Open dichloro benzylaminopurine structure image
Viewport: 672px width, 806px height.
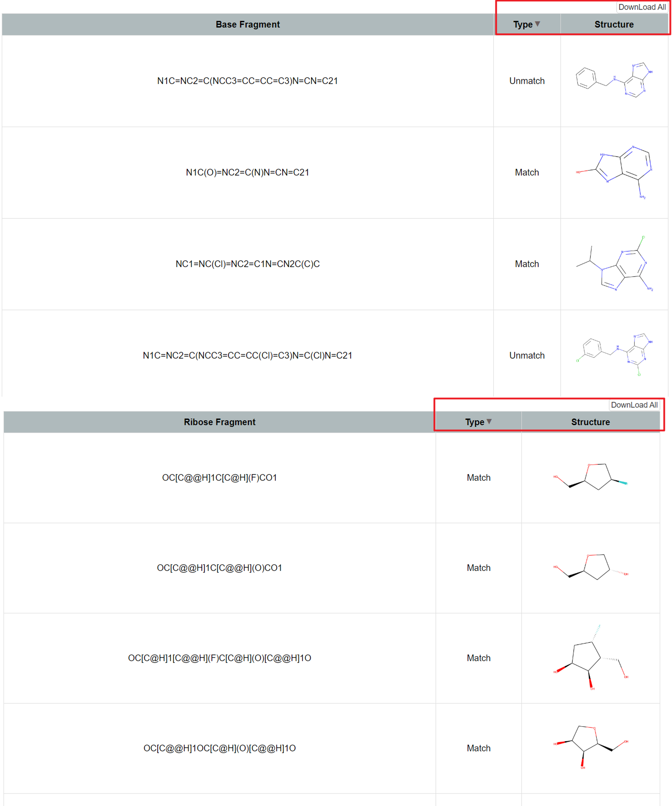(x=614, y=355)
